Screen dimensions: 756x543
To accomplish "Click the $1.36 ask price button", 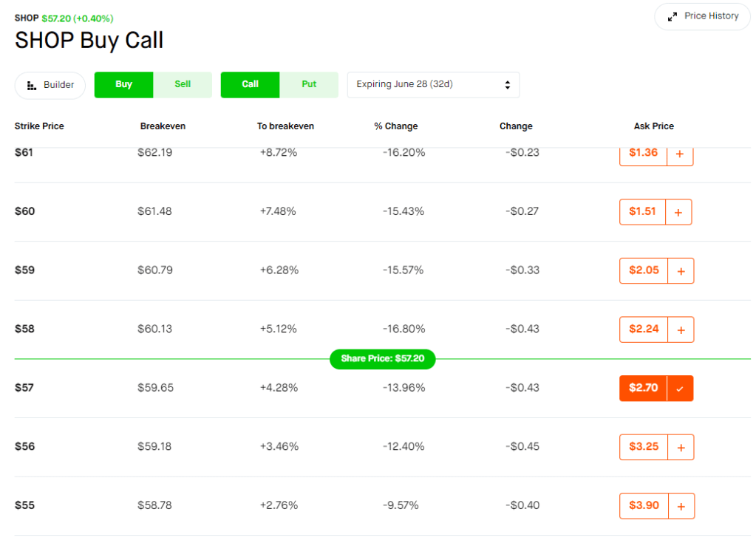I will 643,153.
